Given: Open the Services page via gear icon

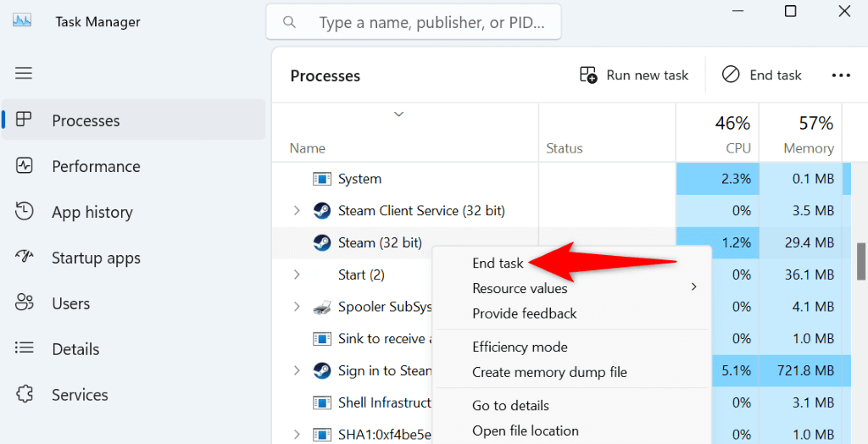Looking at the screenshot, I should [25, 395].
